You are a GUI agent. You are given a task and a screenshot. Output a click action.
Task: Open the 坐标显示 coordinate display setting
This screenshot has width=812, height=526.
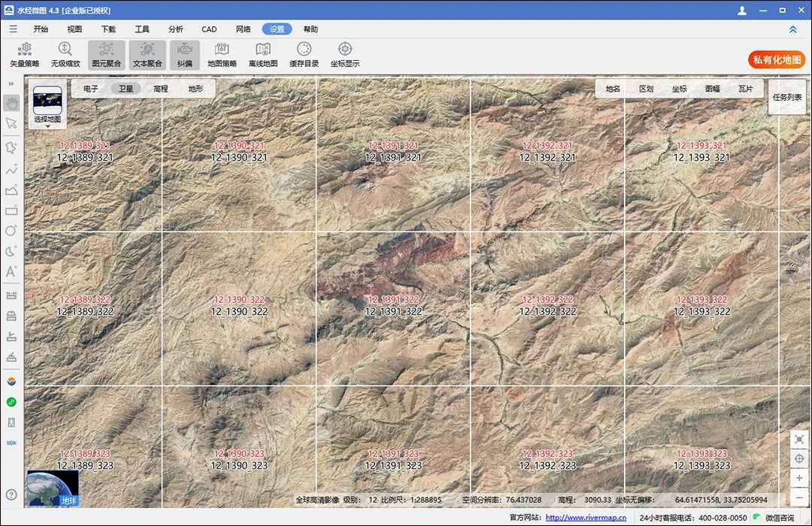tap(345, 55)
